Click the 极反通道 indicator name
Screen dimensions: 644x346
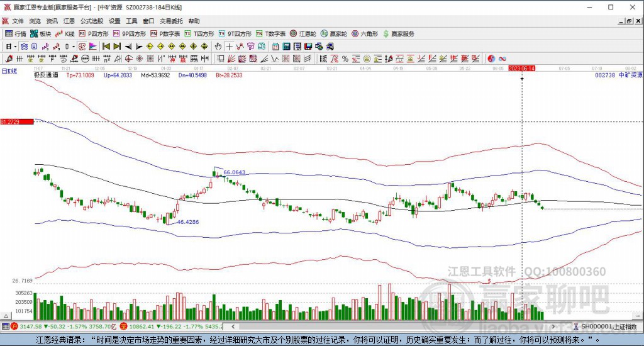tap(46, 75)
